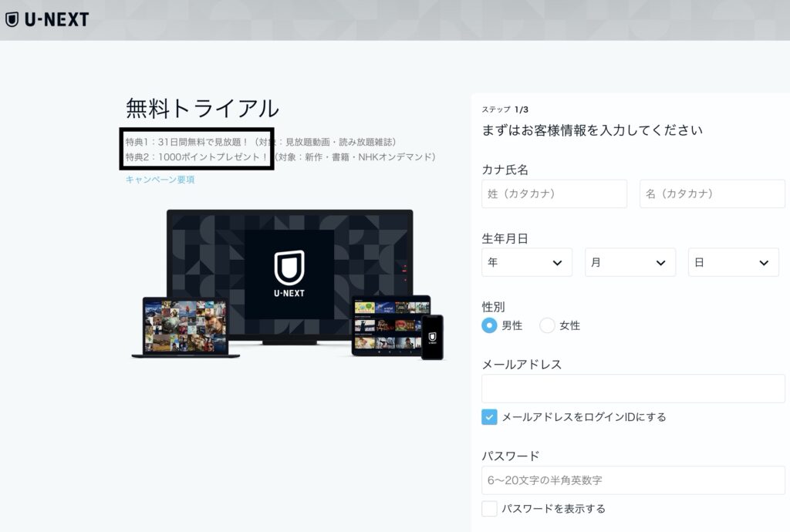Select the 女性 radio button
Screen dimensions: 790x532
click(547, 325)
